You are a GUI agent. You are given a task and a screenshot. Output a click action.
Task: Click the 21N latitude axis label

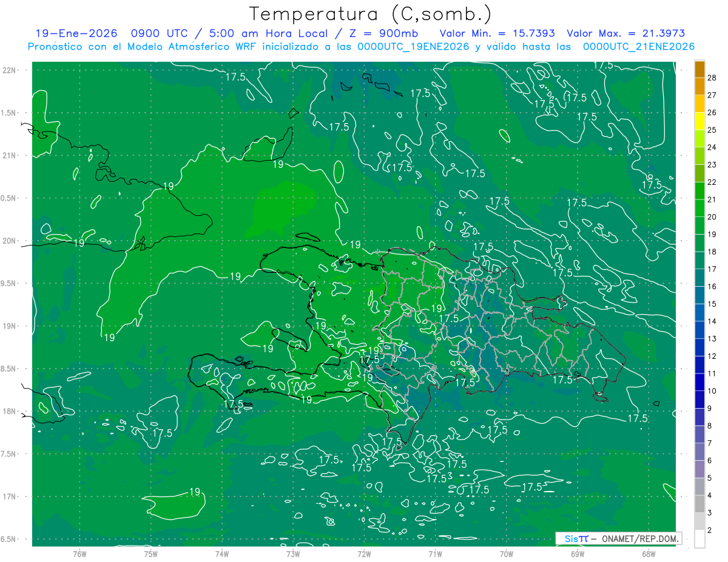(x=9, y=155)
